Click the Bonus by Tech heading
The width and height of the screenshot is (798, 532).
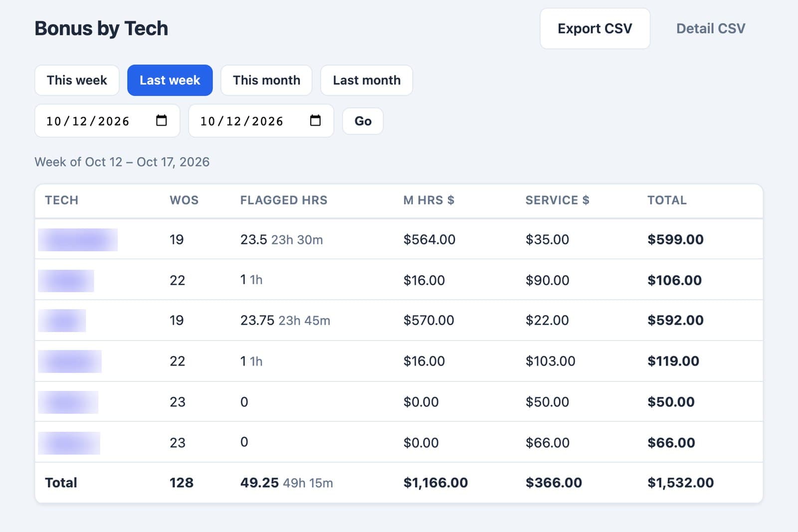tap(101, 28)
